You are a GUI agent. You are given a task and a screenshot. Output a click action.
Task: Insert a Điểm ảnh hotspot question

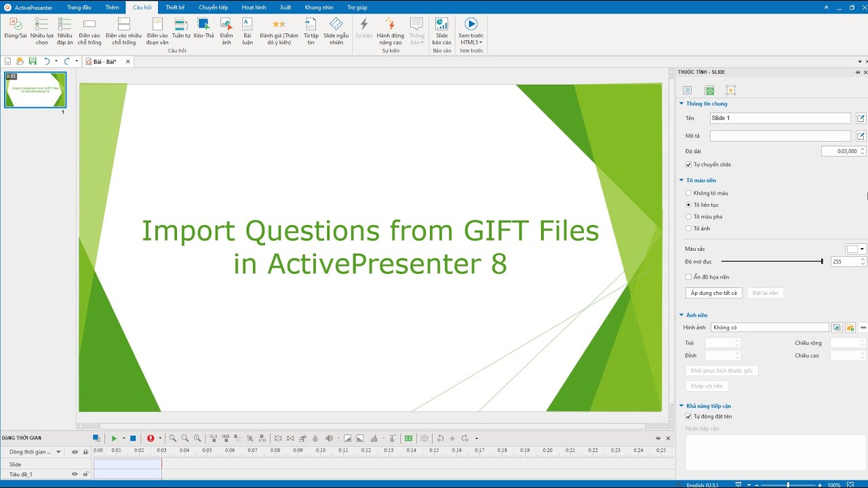(x=226, y=31)
